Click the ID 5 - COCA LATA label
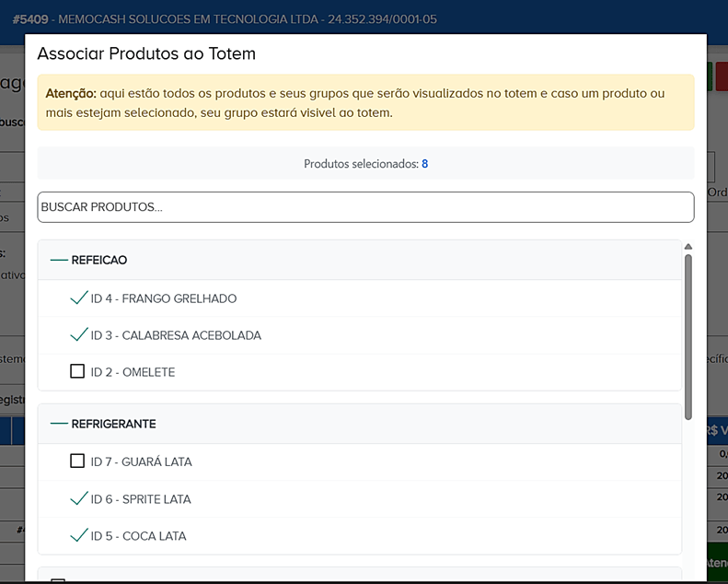This screenshot has width=728, height=584. click(138, 536)
